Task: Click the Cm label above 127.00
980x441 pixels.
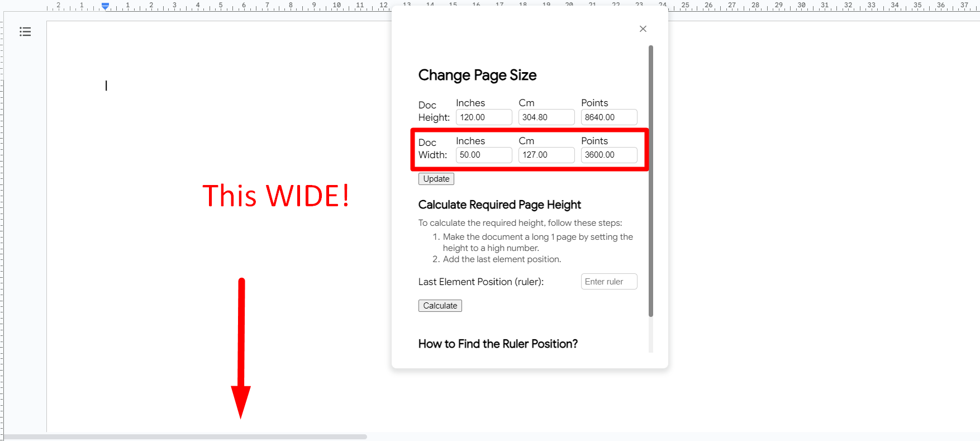Action: pos(526,141)
